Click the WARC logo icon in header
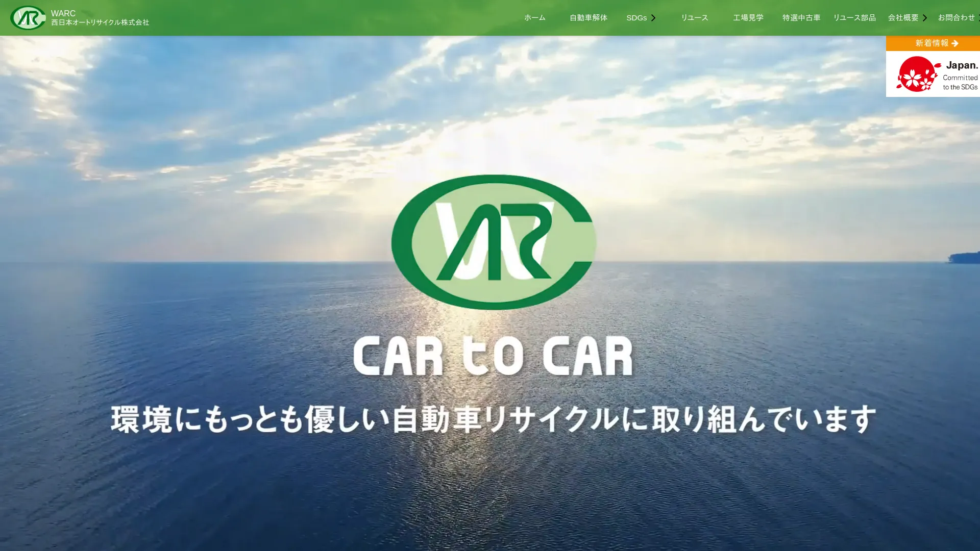980x551 pixels. click(28, 18)
